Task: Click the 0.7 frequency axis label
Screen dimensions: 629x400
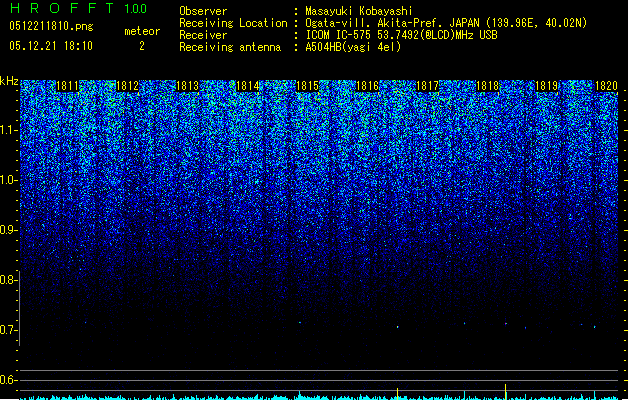Action: tap(8, 330)
